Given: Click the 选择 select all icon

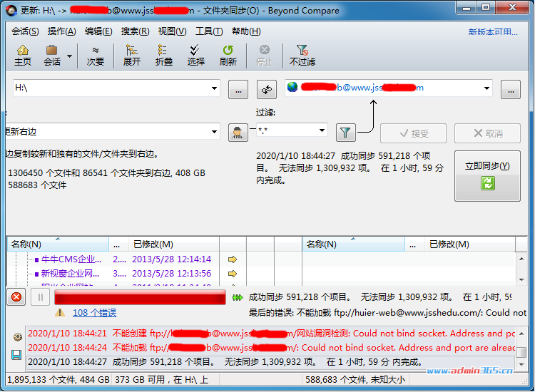Looking at the screenshot, I should pyautogui.click(x=195, y=55).
